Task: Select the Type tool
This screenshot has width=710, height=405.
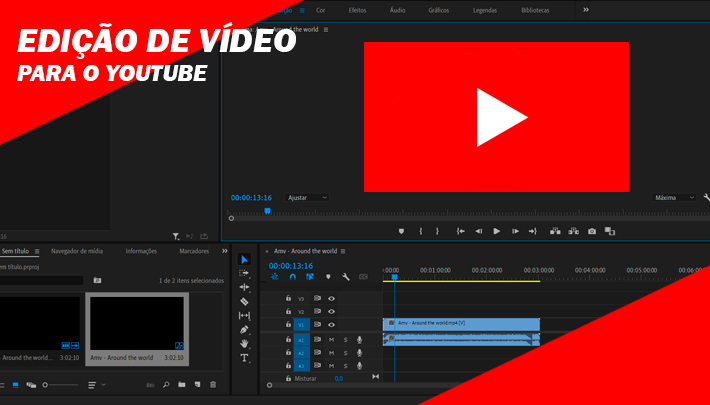Action: pyautogui.click(x=244, y=358)
